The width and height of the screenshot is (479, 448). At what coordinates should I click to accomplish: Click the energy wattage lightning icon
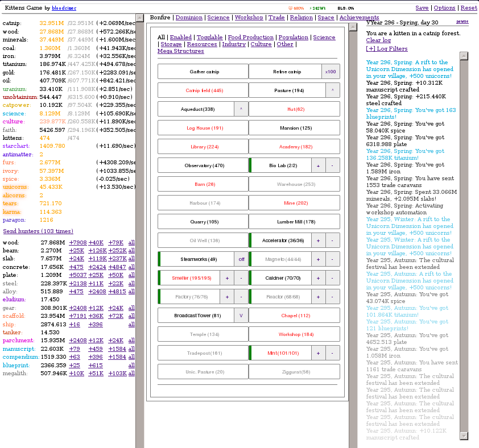[x=311, y=9]
